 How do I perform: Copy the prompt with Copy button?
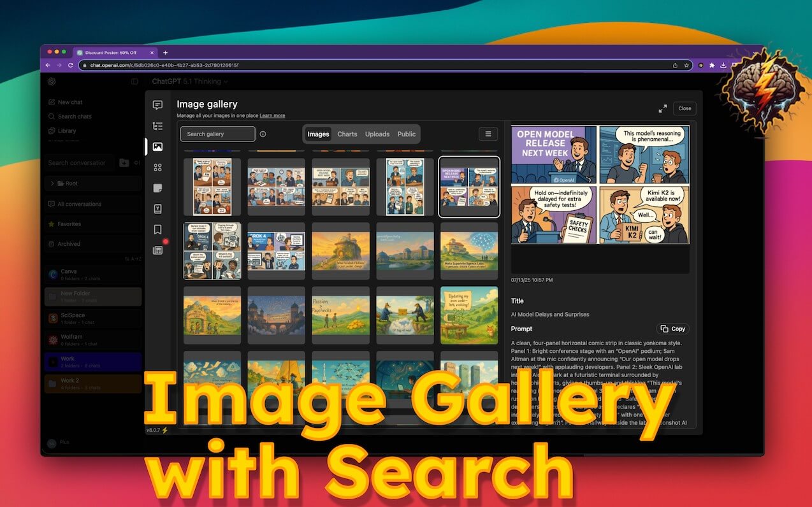(x=673, y=329)
